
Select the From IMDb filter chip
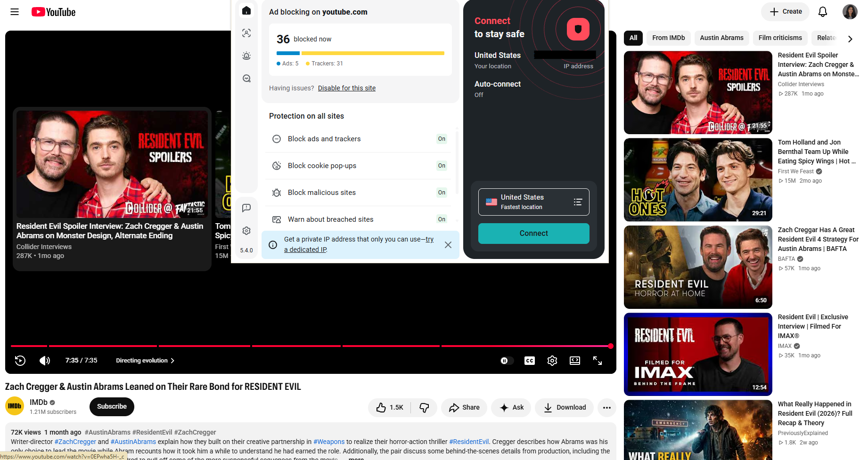[x=669, y=38]
